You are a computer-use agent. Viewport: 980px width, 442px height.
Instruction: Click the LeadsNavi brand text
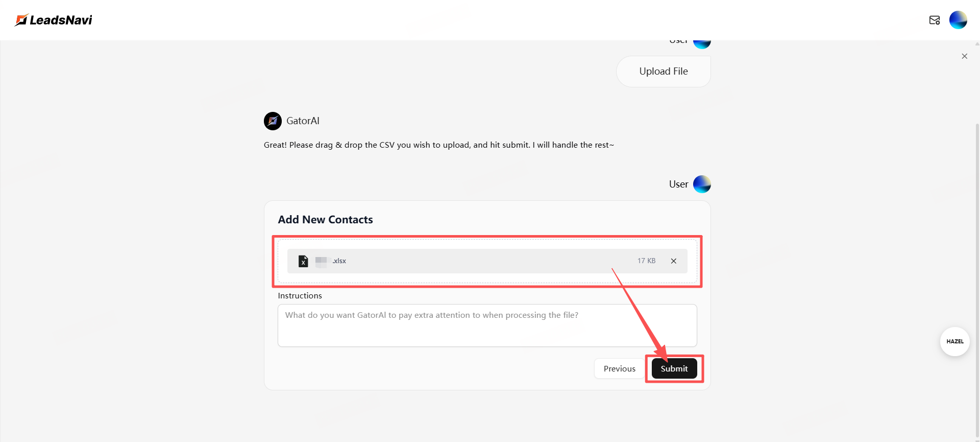[61, 20]
